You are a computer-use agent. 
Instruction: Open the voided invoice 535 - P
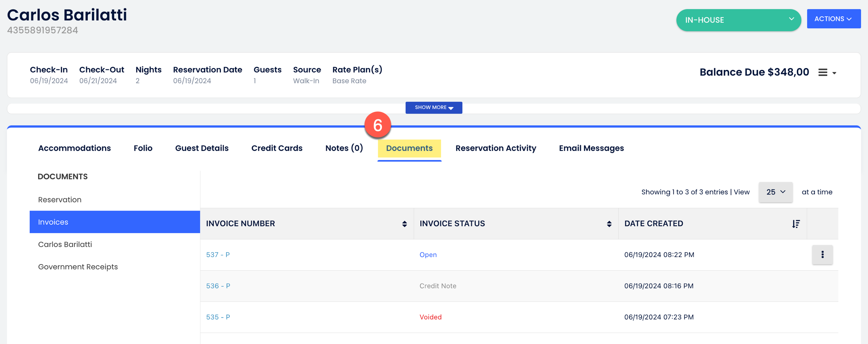tap(218, 317)
